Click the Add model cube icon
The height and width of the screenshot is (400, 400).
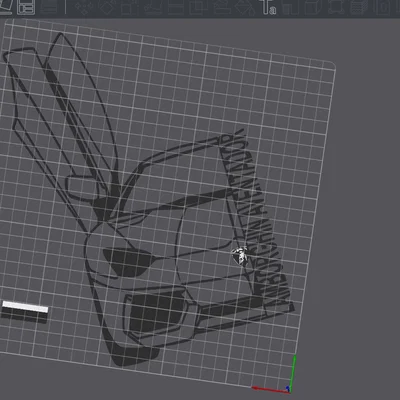pyautogui.click(x=5, y=7)
